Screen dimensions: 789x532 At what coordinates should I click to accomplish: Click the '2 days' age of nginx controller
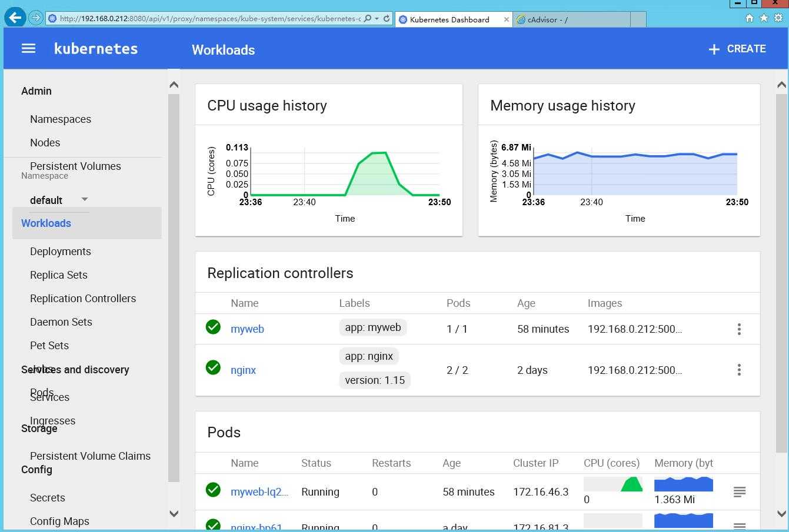(x=532, y=370)
